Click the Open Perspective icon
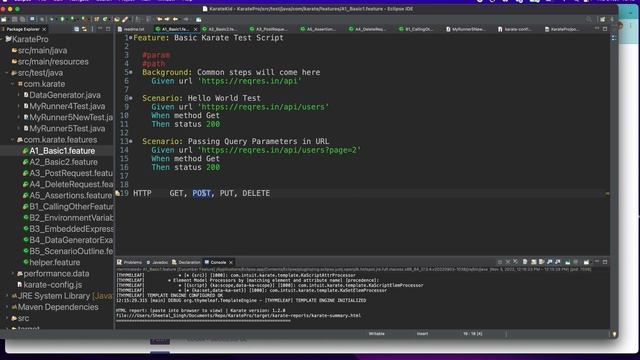The width and height of the screenshot is (640, 360). (602, 19)
